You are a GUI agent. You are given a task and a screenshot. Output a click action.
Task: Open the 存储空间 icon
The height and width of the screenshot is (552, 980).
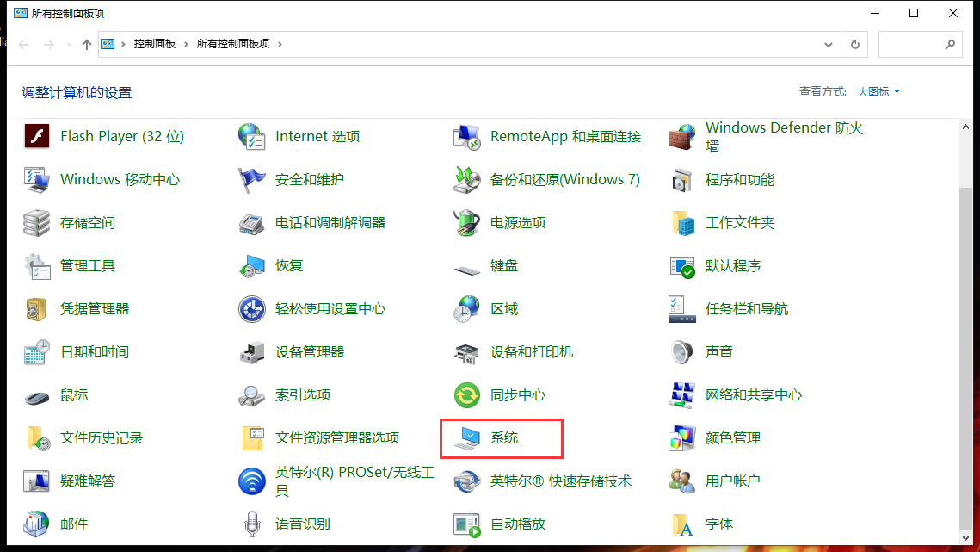tap(37, 222)
